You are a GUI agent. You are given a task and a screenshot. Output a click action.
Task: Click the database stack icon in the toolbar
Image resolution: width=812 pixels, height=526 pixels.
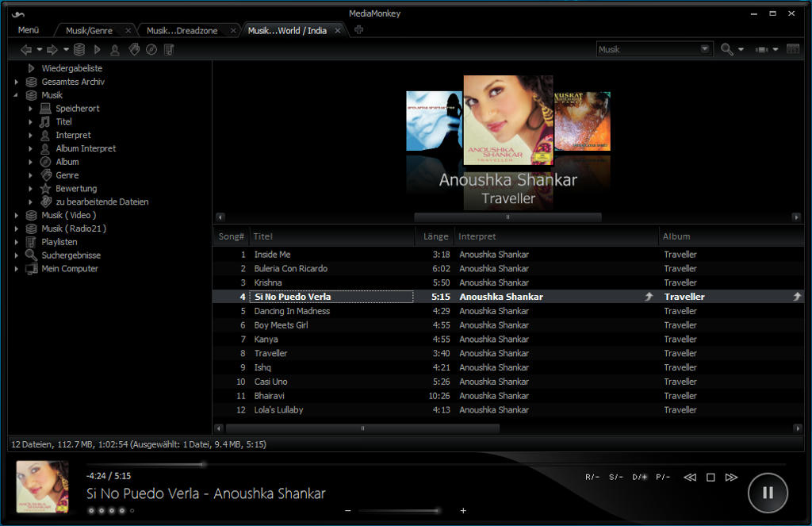click(x=79, y=50)
